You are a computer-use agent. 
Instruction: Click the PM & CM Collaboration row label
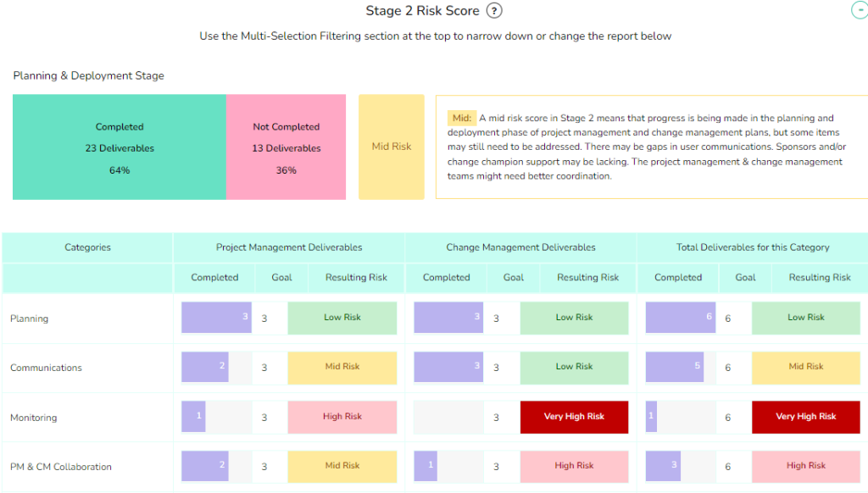pyautogui.click(x=61, y=467)
